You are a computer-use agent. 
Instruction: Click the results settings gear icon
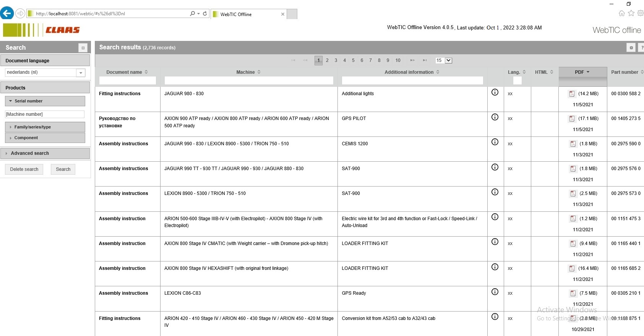point(631,48)
